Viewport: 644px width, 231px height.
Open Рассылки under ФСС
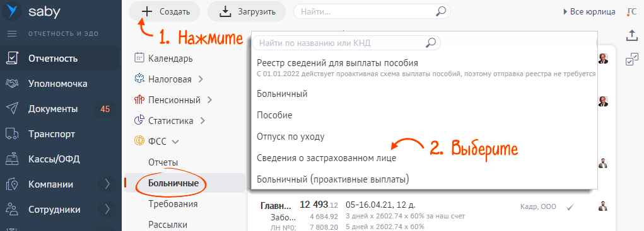[168, 225]
